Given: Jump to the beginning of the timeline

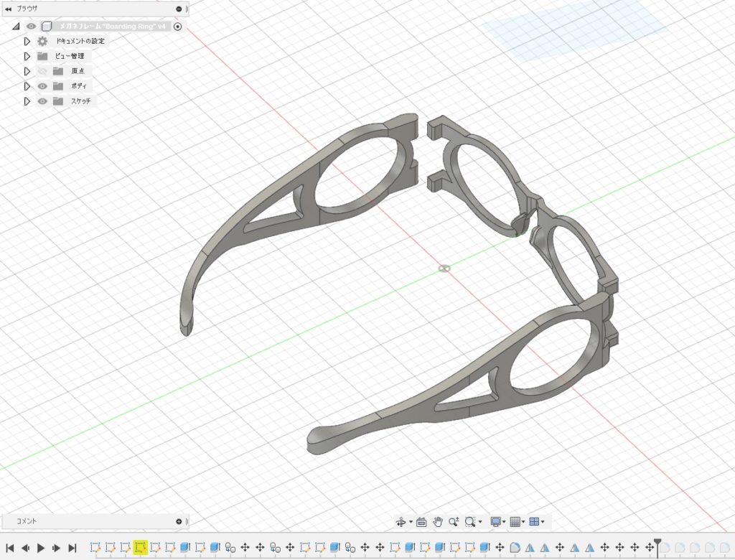Looking at the screenshot, I should 9,548.
